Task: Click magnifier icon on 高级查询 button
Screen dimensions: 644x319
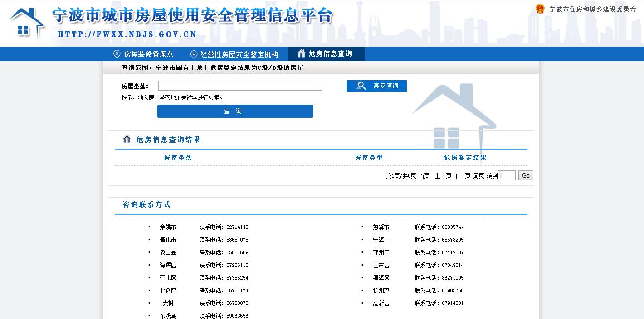Action: click(x=361, y=86)
